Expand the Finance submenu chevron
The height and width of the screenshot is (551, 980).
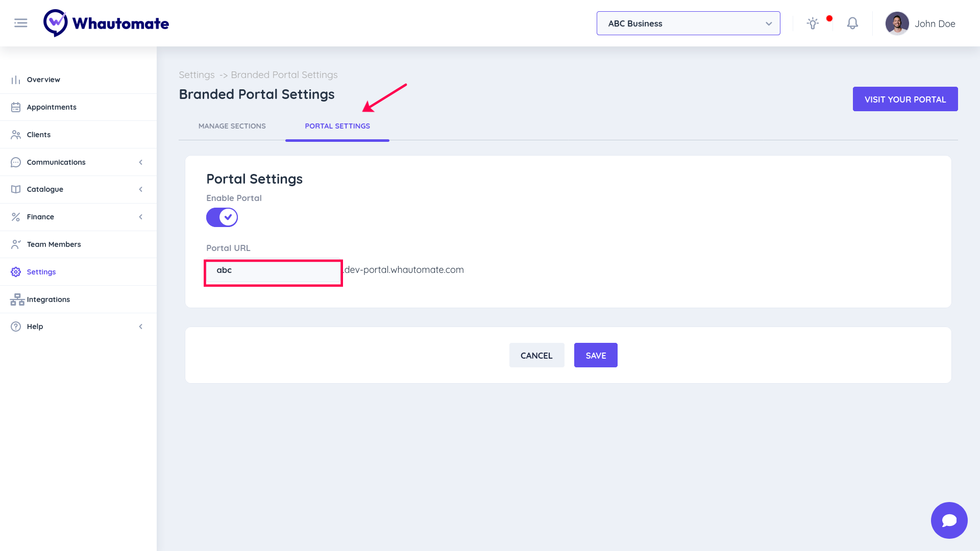141,217
